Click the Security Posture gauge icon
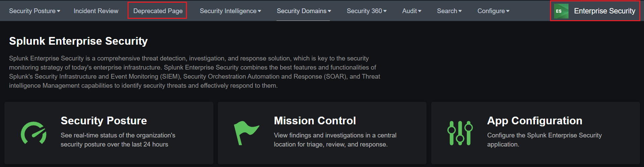The height and width of the screenshot is (167, 644). [34, 133]
